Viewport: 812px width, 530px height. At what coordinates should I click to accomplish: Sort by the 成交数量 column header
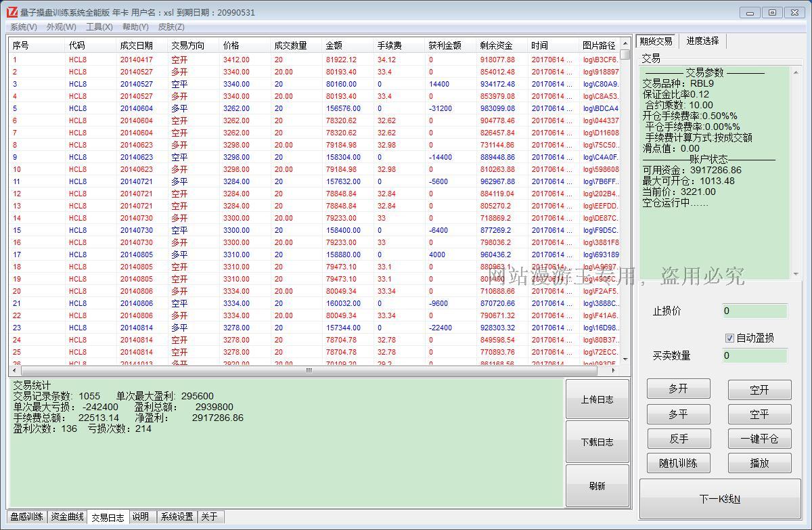click(x=298, y=45)
